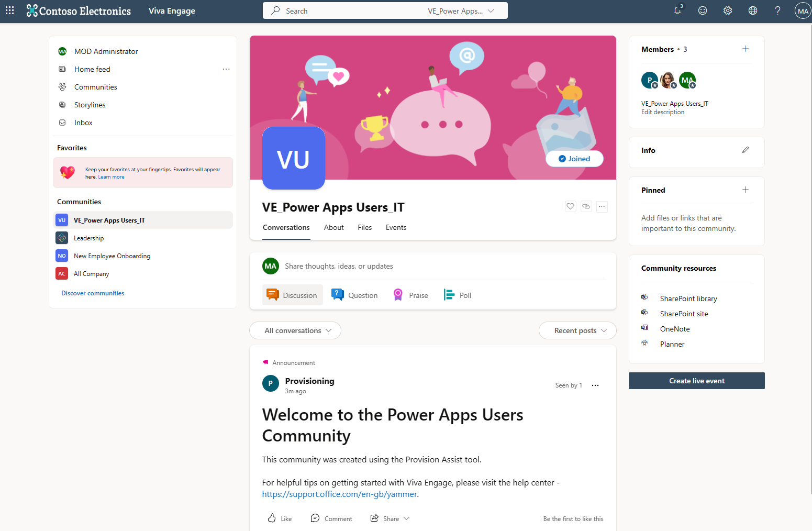
Task: Switch to the Conversations tab
Action: point(286,228)
